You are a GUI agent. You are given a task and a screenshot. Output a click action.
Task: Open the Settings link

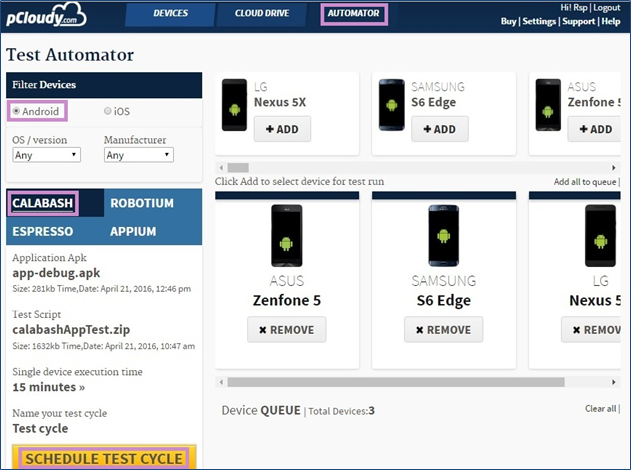(x=539, y=21)
